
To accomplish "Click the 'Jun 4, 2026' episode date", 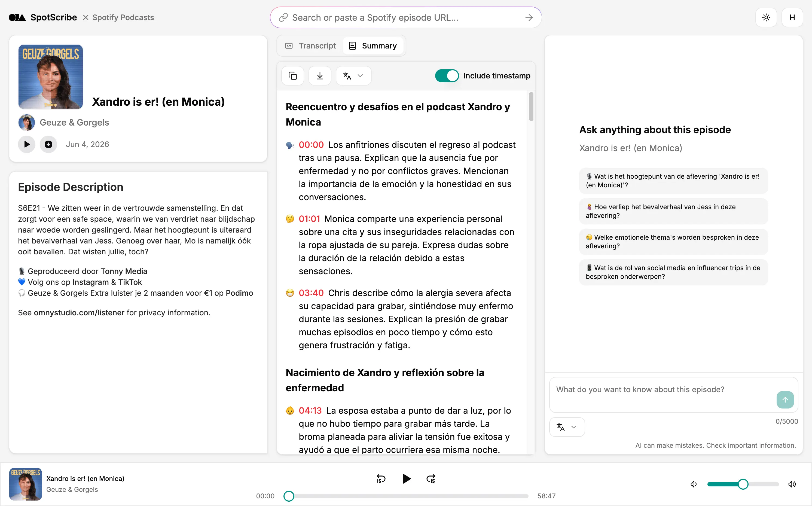I will click(x=87, y=145).
